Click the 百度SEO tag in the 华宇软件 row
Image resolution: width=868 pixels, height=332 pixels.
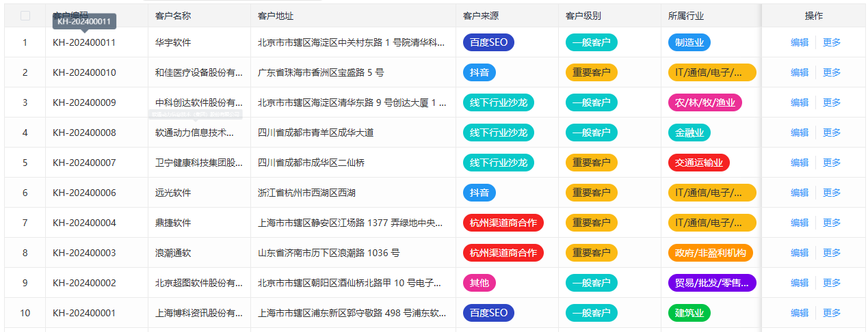[488, 42]
